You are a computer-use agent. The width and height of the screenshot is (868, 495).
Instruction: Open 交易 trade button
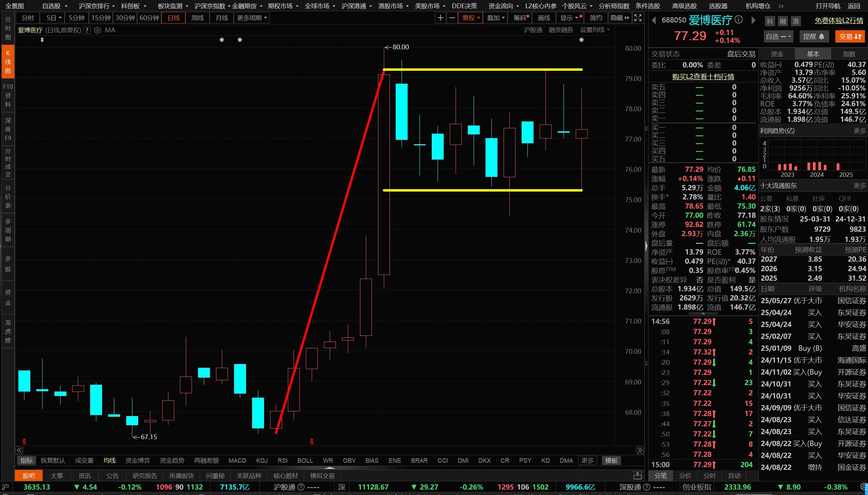(x=850, y=36)
